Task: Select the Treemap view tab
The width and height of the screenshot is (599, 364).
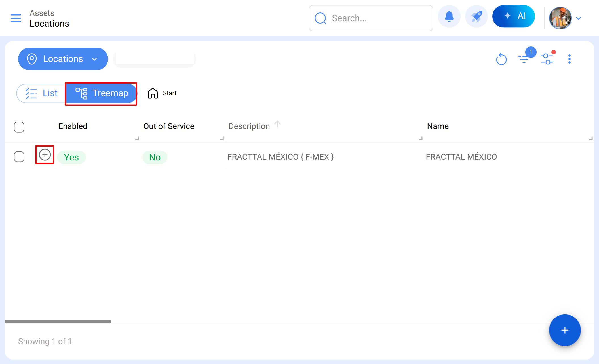Action: [102, 93]
